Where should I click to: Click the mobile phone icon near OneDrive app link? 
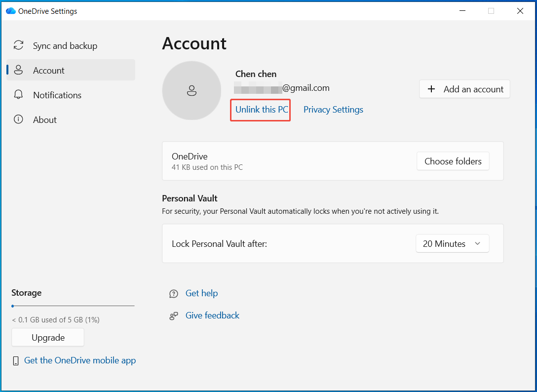point(15,360)
